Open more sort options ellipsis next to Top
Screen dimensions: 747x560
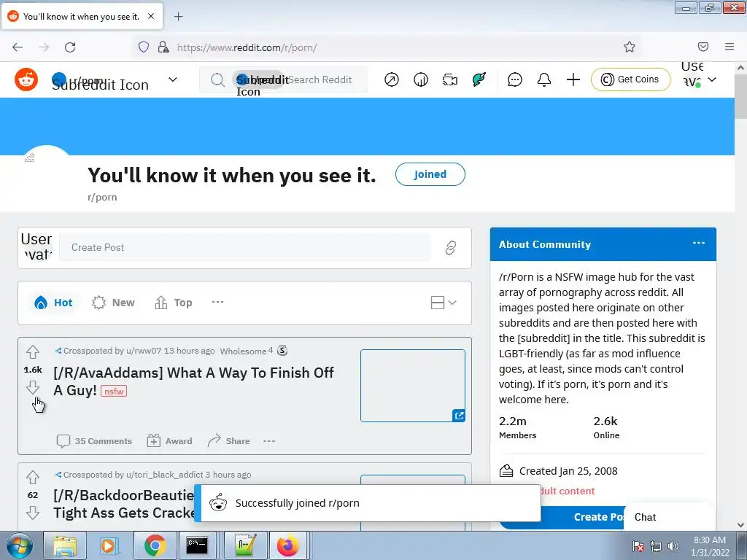click(x=217, y=302)
